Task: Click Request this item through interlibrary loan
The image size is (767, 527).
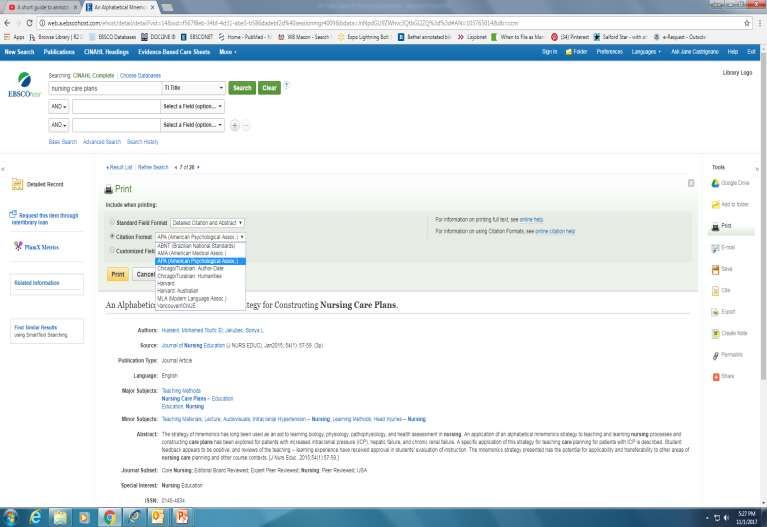Action: click(x=45, y=219)
